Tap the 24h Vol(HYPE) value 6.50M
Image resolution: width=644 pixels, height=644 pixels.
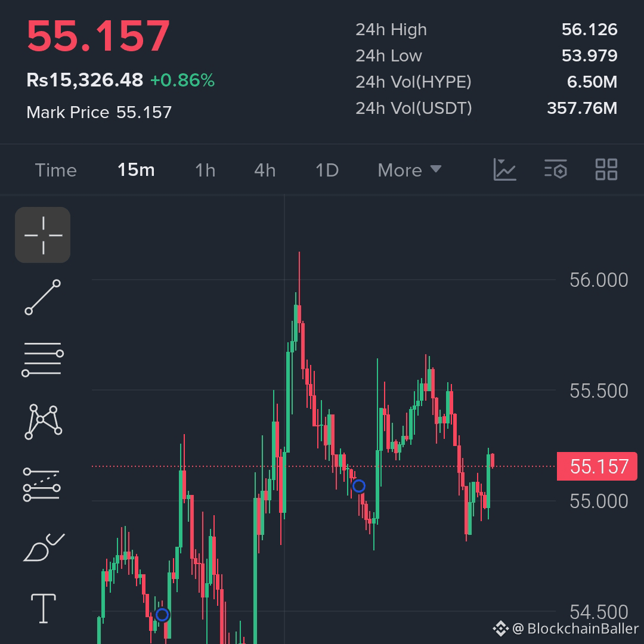[x=592, y=82]
